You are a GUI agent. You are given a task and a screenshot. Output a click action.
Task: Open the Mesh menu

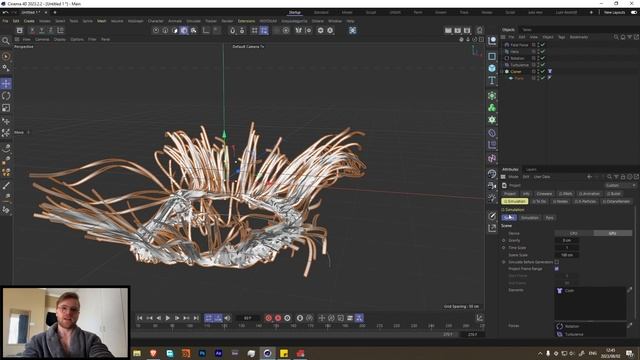coord(102,21)
